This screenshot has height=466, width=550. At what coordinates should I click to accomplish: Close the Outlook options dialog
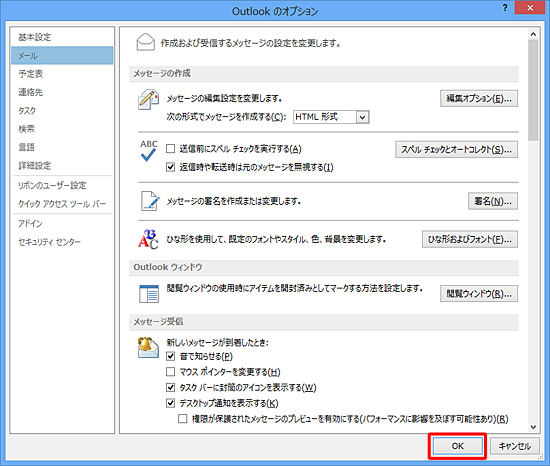[x=530, y=7]
